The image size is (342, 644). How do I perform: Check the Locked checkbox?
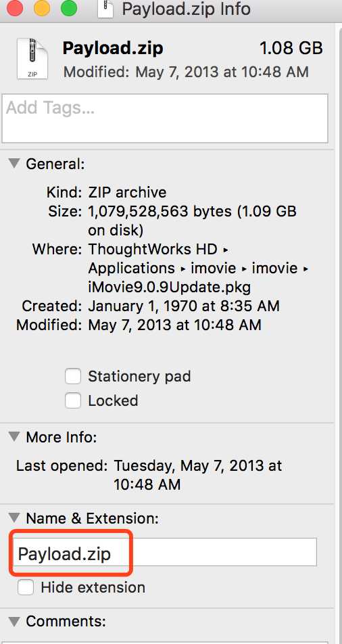[73, 400]
